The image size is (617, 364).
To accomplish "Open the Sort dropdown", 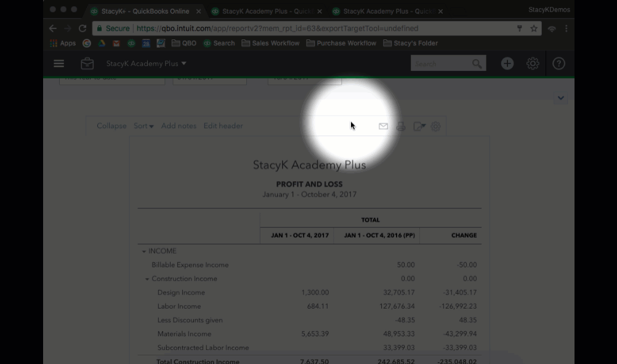I will [143, 126].
